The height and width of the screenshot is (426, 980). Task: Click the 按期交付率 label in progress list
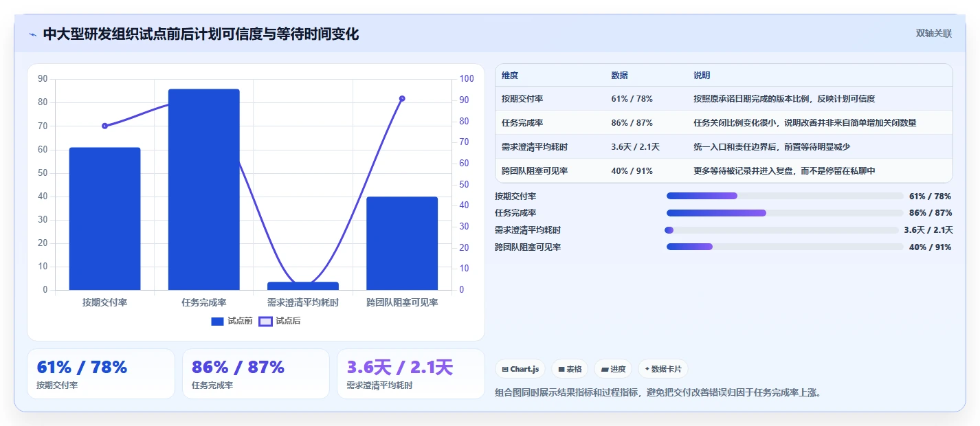(x=515, y=196)
